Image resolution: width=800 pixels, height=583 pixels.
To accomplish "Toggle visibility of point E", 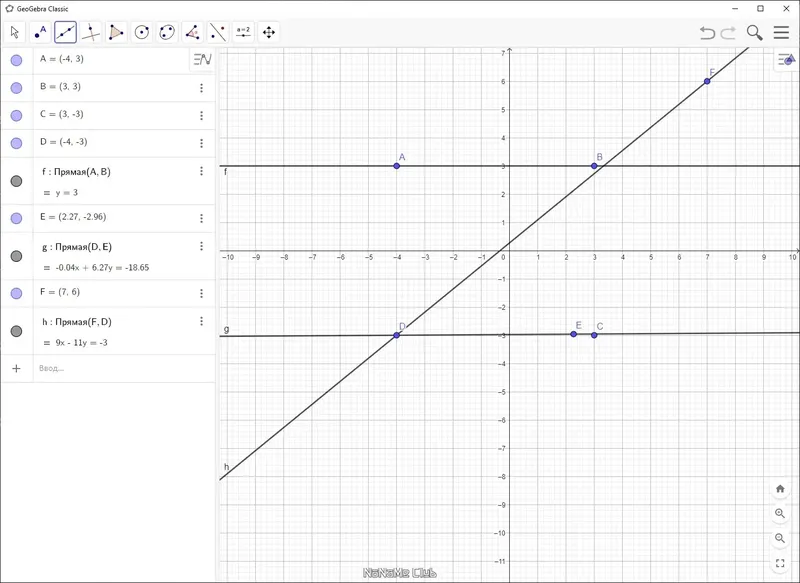I will [16, 218].
